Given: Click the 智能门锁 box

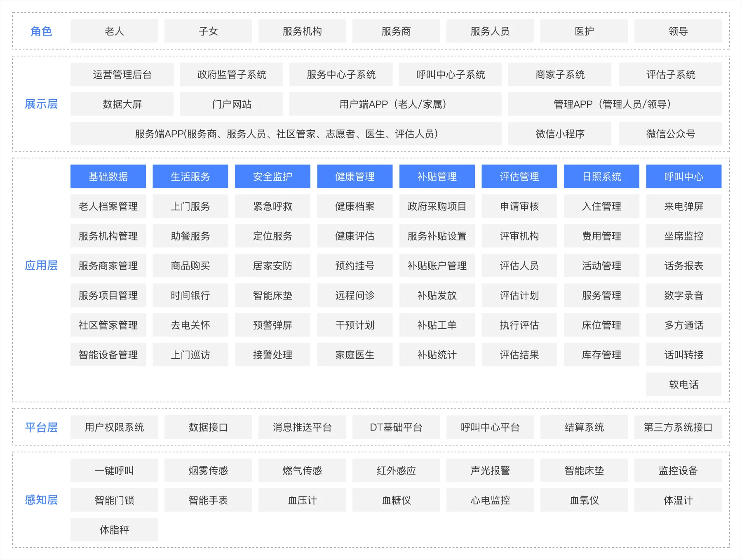Looking at the screenshot, I should point(114,500).
